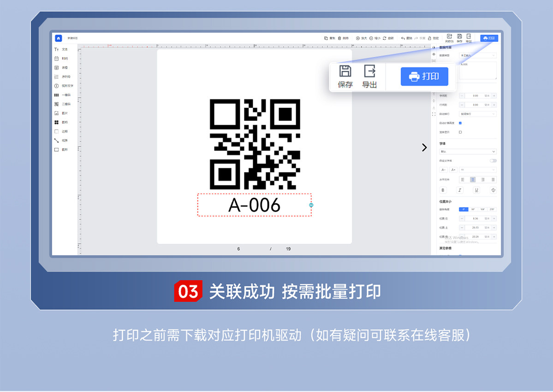Screen dimensions: 553x392
Task: Select the 文本 text tool in the left sidebar
Action: [x=61, y=49]
